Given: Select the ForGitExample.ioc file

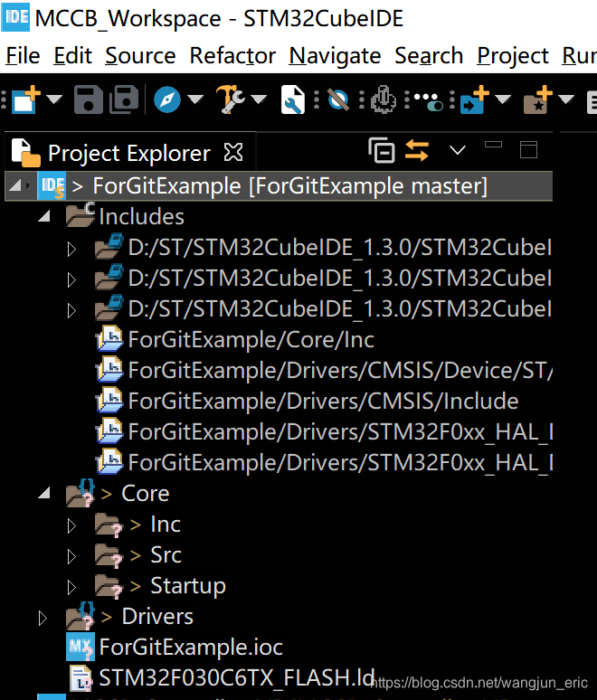Looking at the screenshot, I should point(191,648).
